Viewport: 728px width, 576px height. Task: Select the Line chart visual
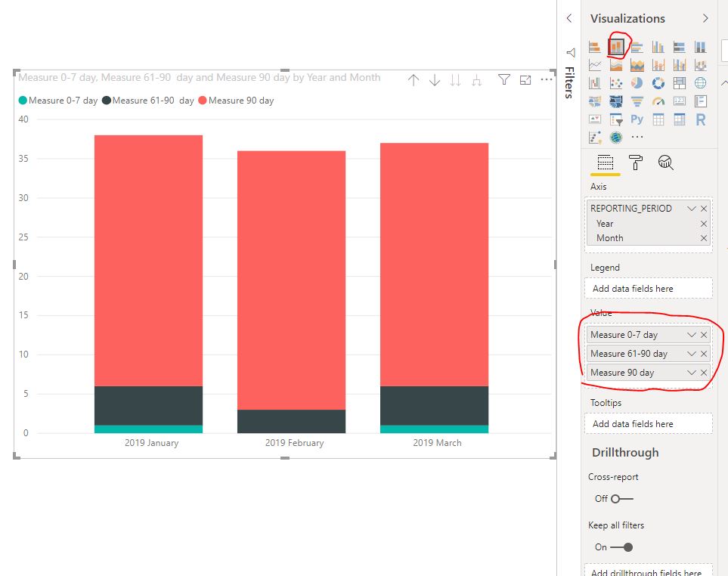click(595, 65)
